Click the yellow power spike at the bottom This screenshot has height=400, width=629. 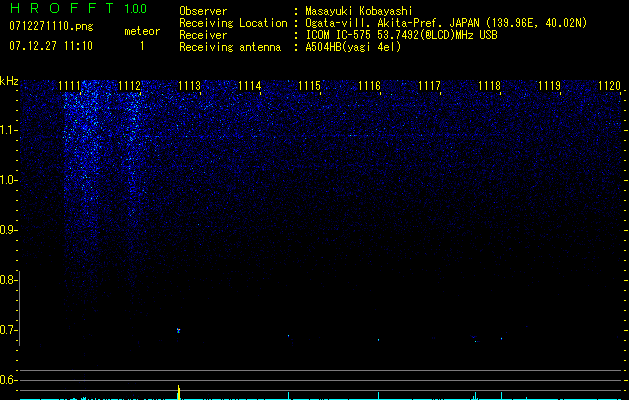click(179, 392)
